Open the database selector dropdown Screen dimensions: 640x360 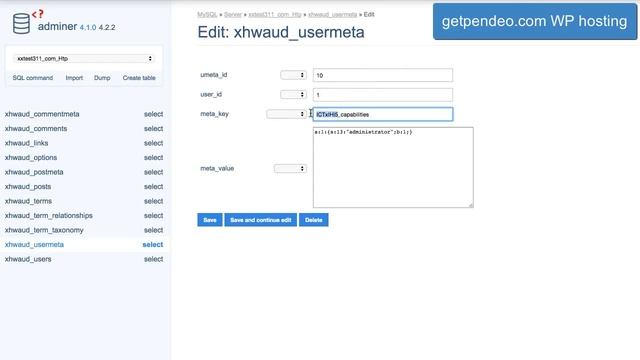click(x=84, y=59)
